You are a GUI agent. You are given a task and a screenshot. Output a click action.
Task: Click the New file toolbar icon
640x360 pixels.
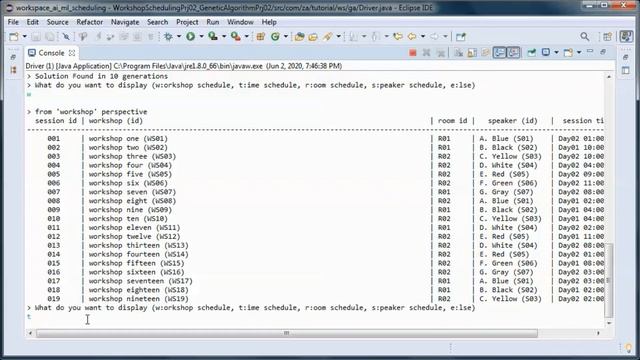tap(14, 37)
